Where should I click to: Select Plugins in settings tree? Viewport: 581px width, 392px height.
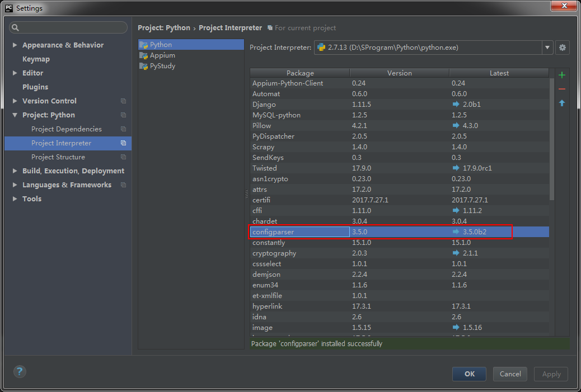[35, 87]
